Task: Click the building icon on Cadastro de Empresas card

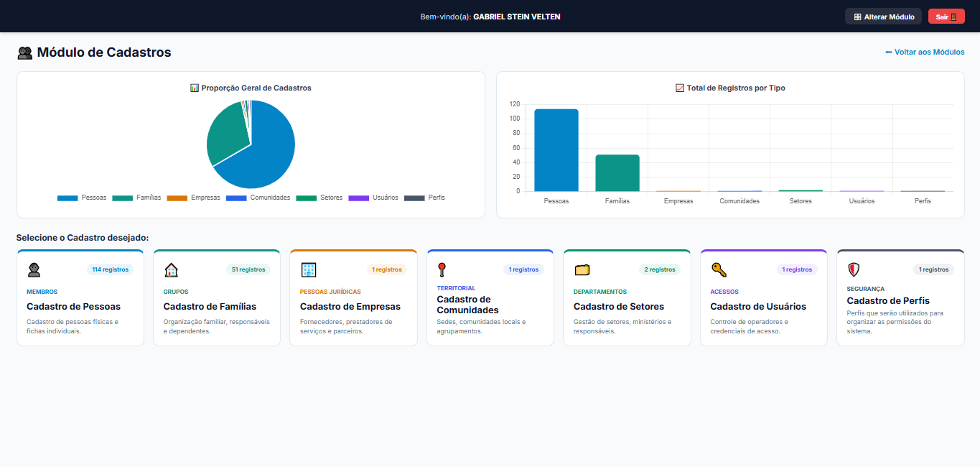Action: (308, 269)
